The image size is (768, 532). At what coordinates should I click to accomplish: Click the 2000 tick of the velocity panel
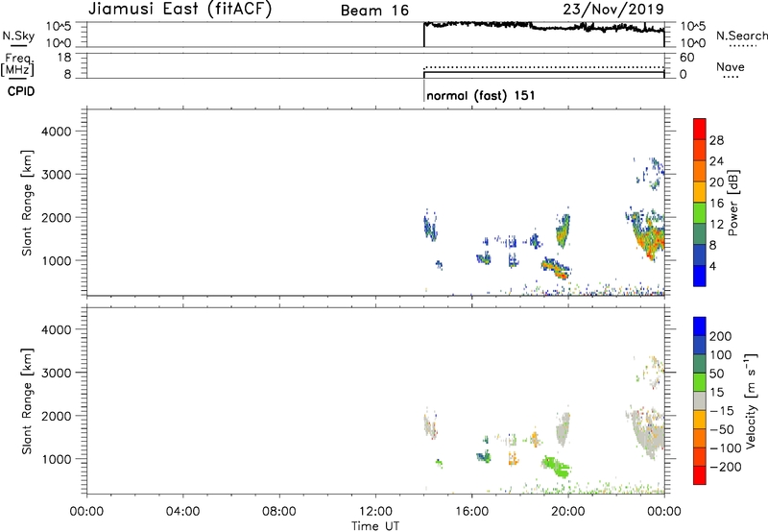pyautogui.click(x=57, y=416)
